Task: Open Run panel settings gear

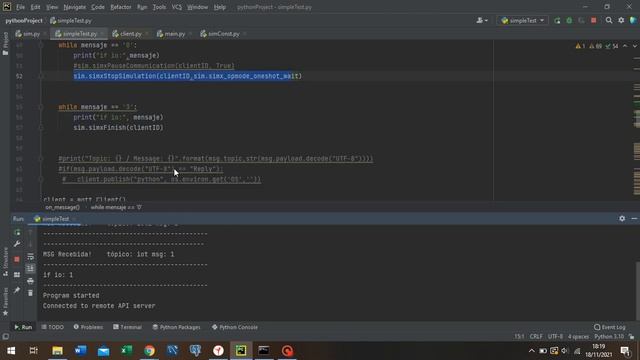Action: point(622,219)
